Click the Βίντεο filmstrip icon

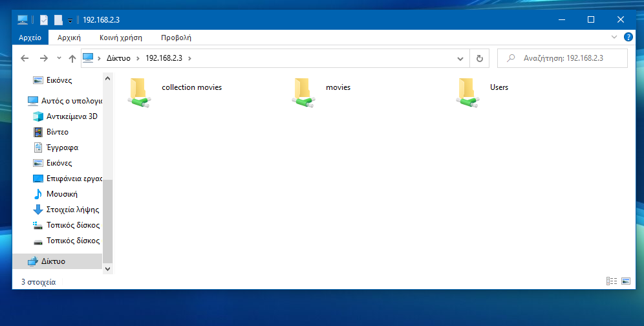pyautogui.click(x=38, y=132)
